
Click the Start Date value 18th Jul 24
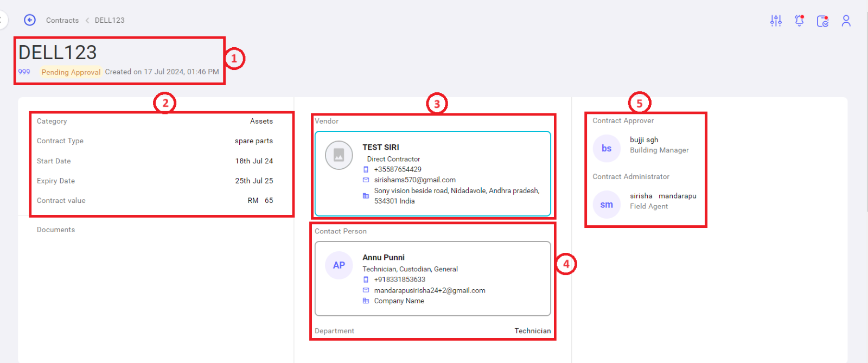(x=254, y=161)
